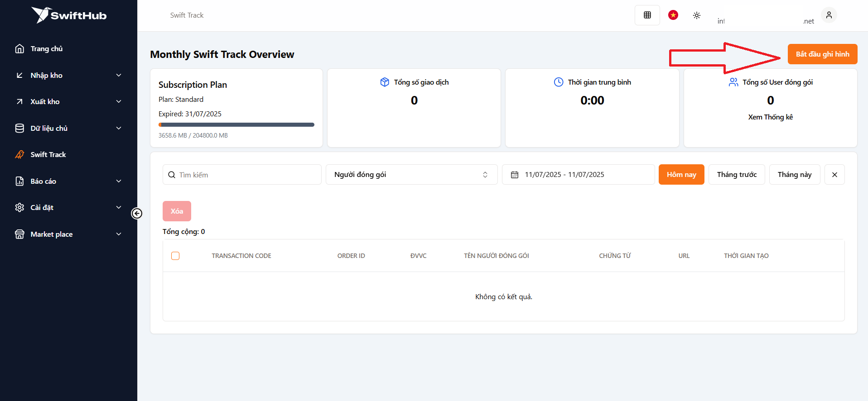The height and width of the screenshot is (401, 868).
Task: Click the 3658.6 MB / 204800.0 MB text
Action: tap(193, 135)
